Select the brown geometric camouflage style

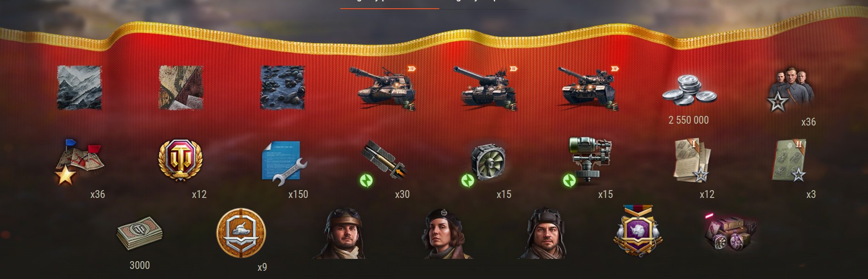[x=181, y=88]
